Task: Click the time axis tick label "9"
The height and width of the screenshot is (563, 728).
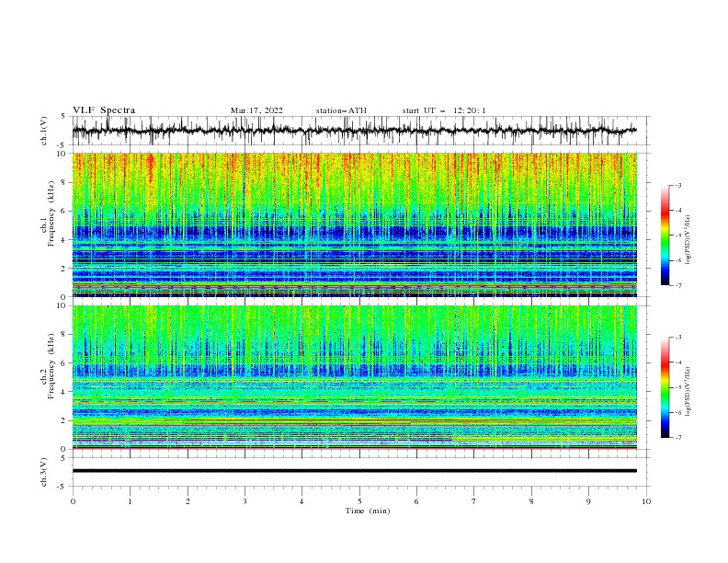Action: pos(588,501)
